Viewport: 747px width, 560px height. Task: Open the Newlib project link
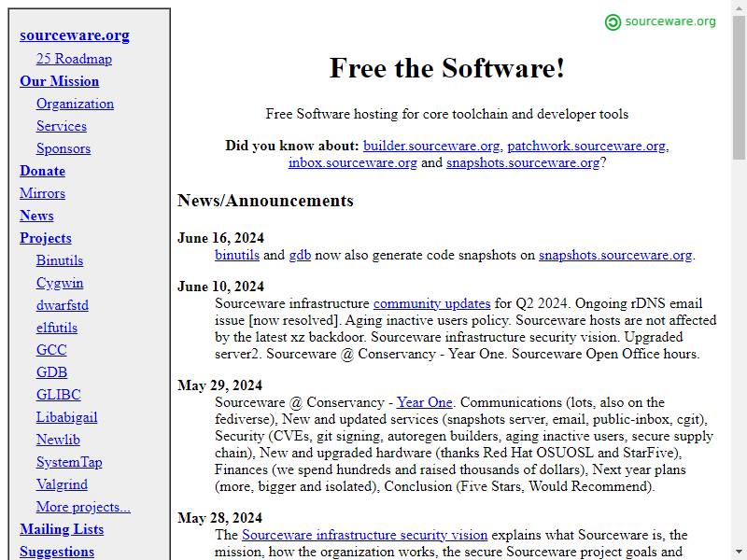click(58, 439)
